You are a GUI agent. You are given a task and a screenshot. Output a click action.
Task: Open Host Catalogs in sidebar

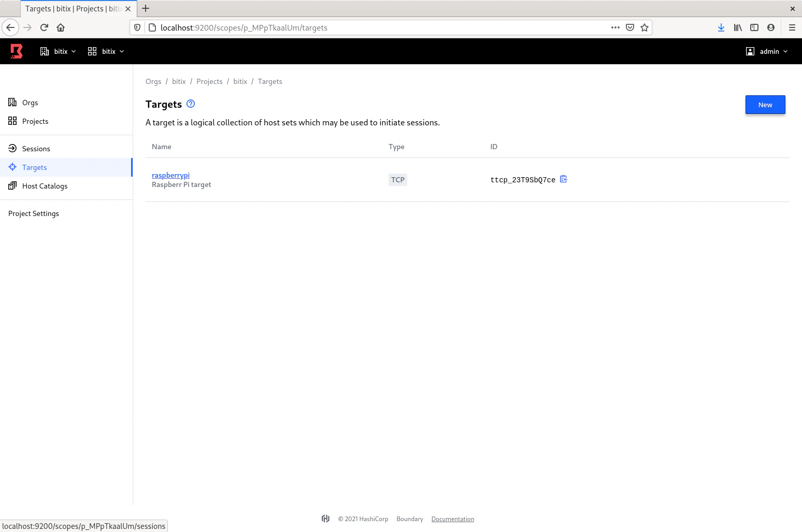point(45,186)
